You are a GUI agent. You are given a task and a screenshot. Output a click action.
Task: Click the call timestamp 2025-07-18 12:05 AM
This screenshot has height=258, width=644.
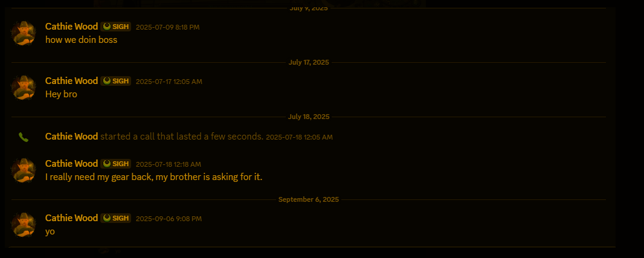click(x=299, y=137)
